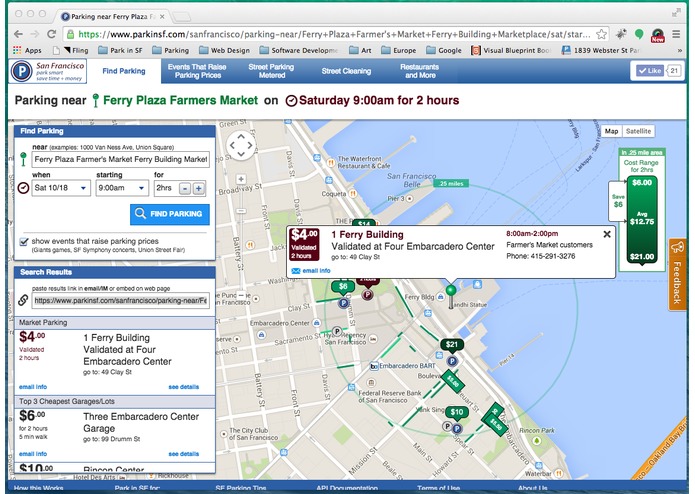Viewport: 695px width, 494px height.
Task: Click the near location input field
Action: 121,159
